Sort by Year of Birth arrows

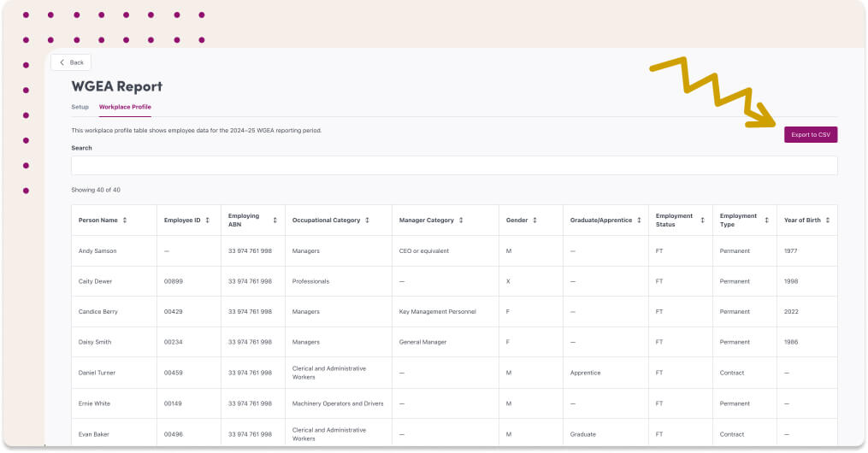point(828,221)
